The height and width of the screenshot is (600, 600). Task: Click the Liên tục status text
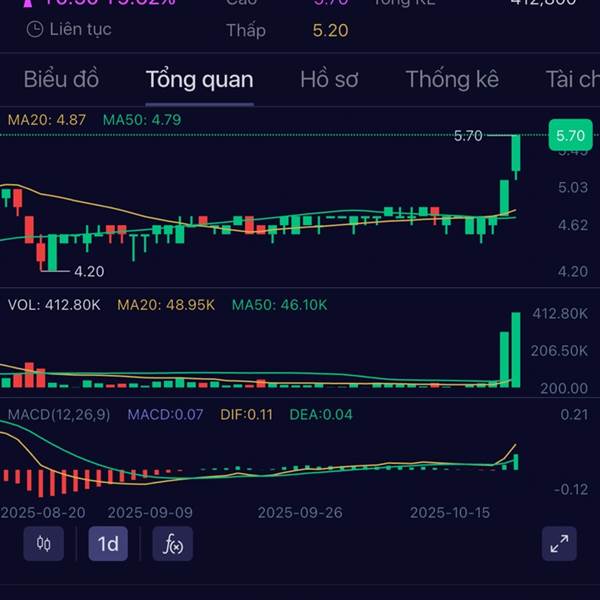coord(80,29)
